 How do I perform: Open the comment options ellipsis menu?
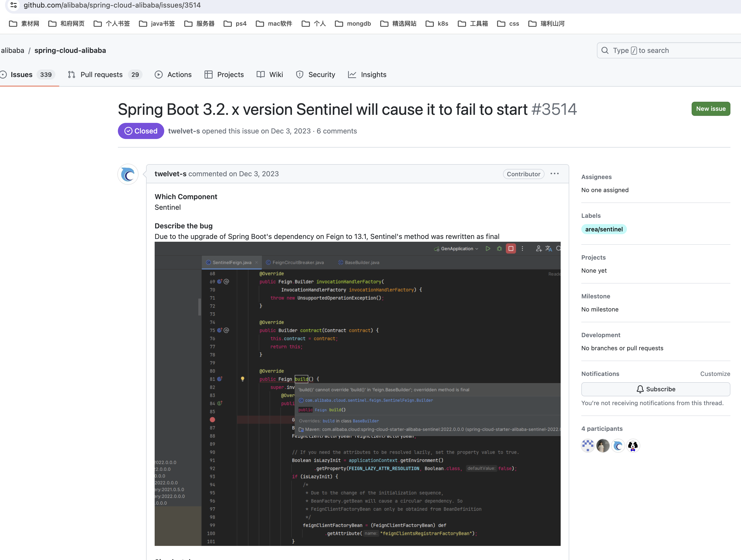pyautogui.click(x=554, y=173)
